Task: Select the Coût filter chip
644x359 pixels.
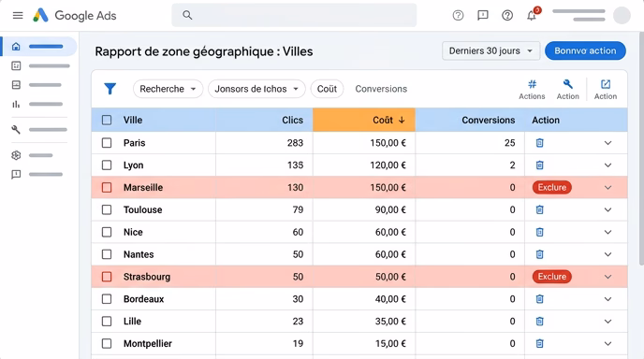Action: pyautogui.click(x=327, y=89)
